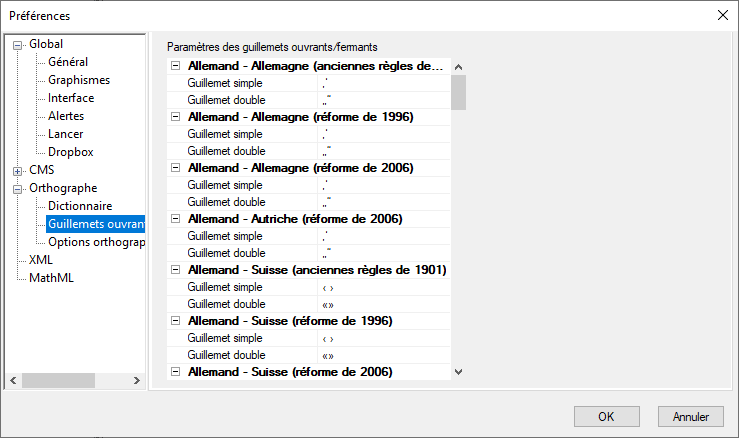Close the Préférences dialog window
The image size is (739, 438).
click(x=723, y=15)
